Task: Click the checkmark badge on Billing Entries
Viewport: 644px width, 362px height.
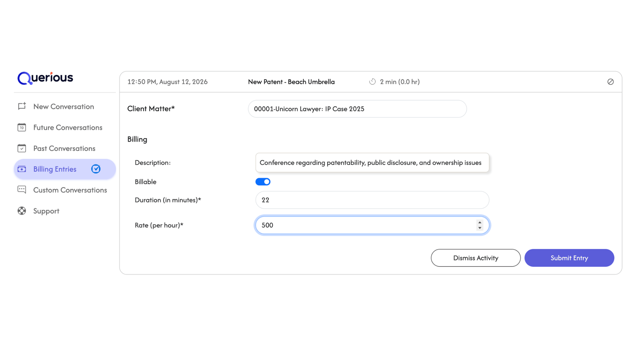Action: [96, 169]
